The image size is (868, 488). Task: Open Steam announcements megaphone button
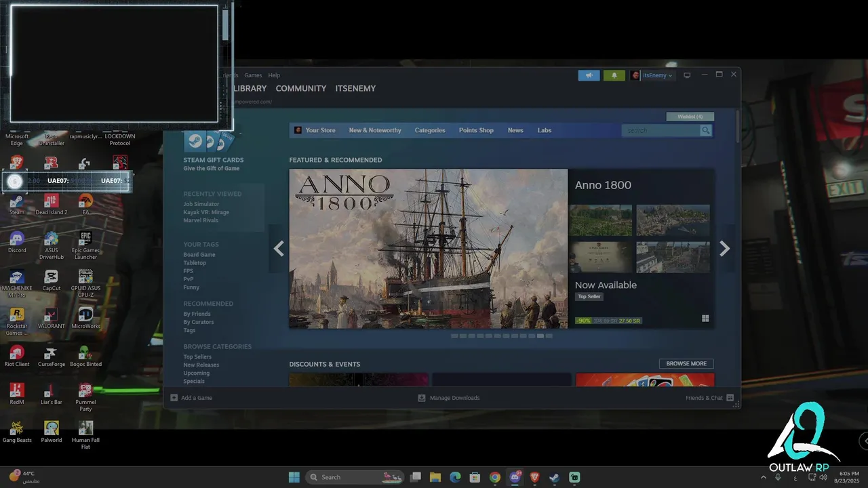(x=589, y=75)
